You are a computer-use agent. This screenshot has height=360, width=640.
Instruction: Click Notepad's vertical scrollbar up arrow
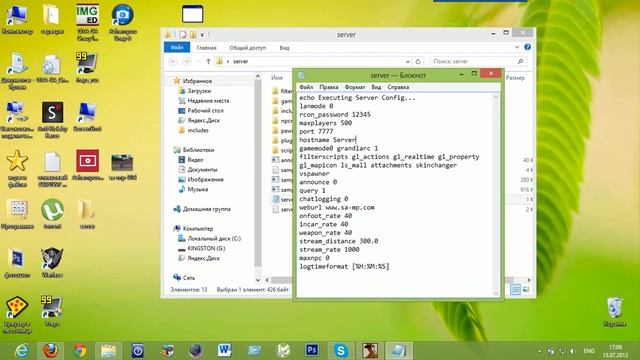point(496,97)
